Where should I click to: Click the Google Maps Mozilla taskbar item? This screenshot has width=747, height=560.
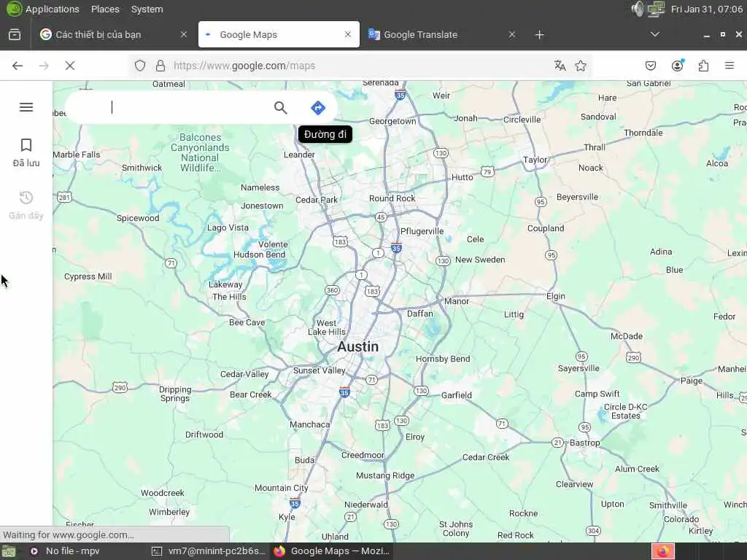click(x=332, y=551)
